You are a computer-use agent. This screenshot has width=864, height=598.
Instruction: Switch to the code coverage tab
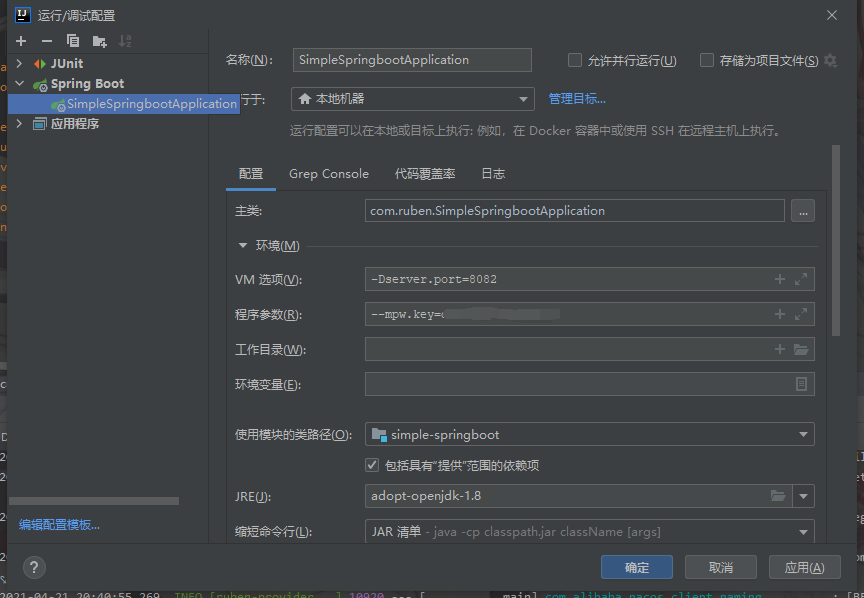tap(425, 174)
